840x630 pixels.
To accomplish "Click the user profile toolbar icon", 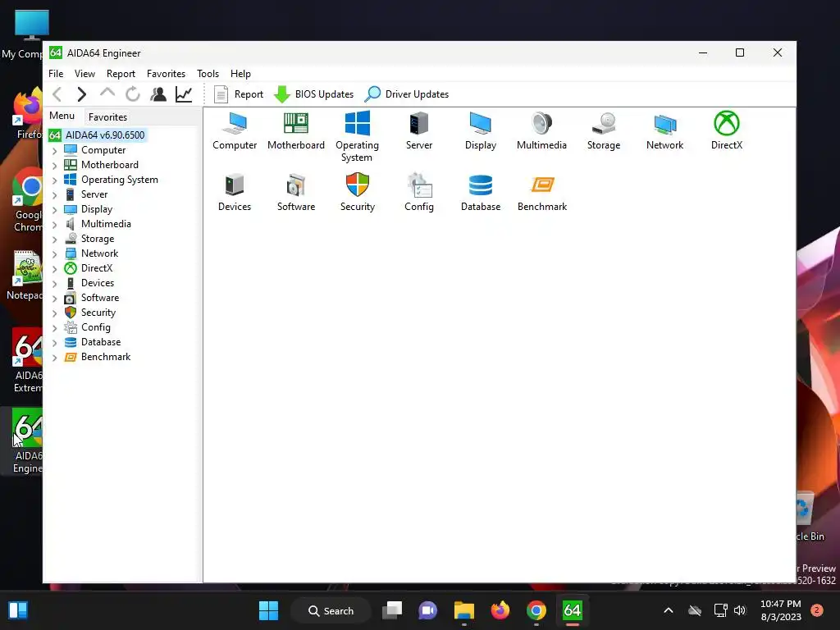I will 158,94.
